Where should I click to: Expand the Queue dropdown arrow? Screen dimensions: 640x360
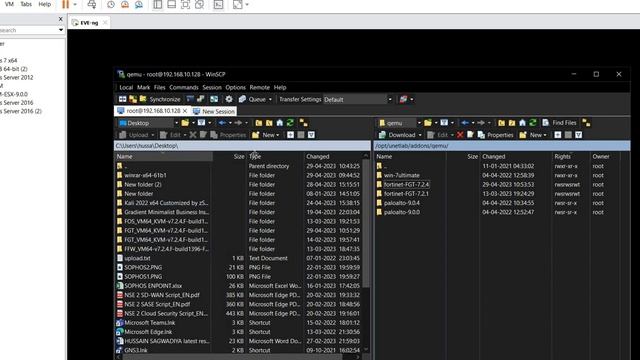pyautogui.click(x=270, y=100)
